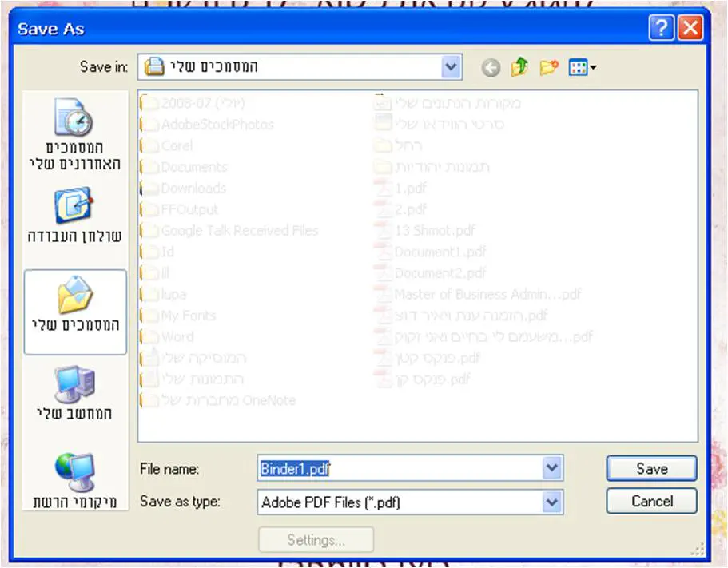Select the Google Talk Received Files folder
The image size is (728, 568).
click(x=239, y=231)
